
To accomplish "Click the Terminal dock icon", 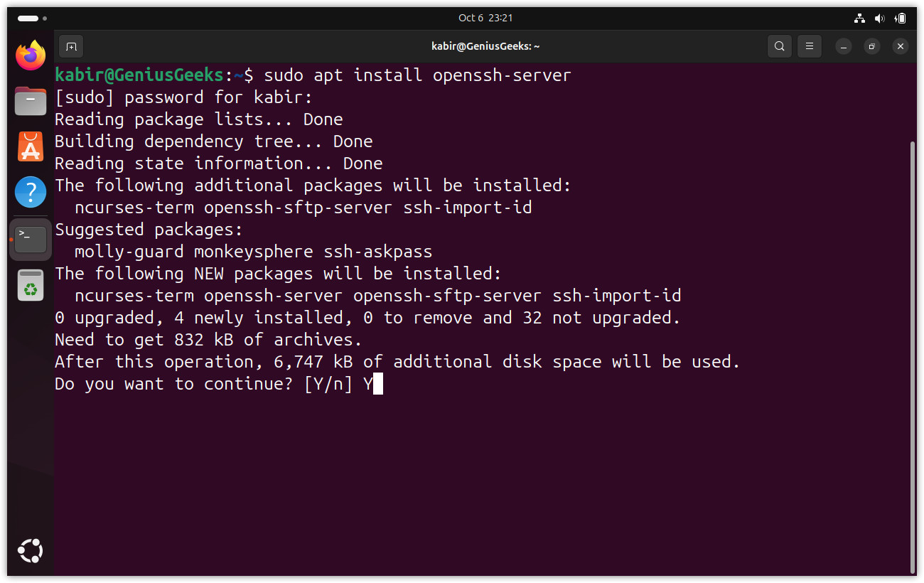I will pos(31,239).
